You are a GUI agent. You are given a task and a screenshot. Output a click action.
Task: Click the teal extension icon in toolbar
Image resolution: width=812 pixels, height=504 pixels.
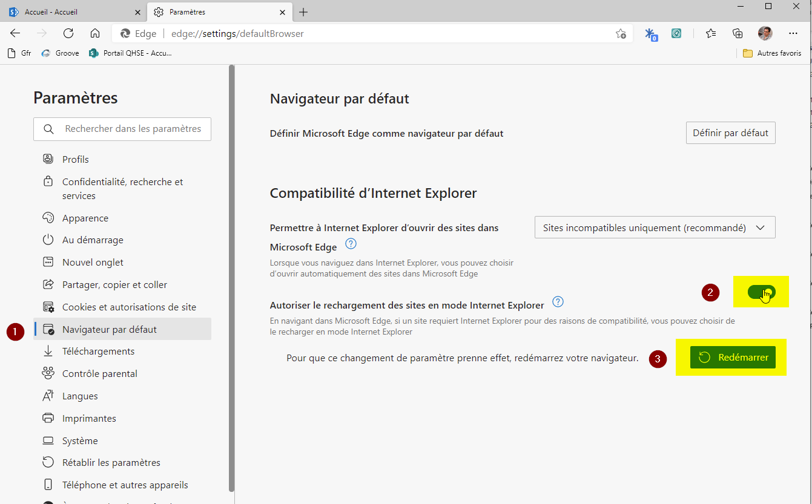pos(676,33)
